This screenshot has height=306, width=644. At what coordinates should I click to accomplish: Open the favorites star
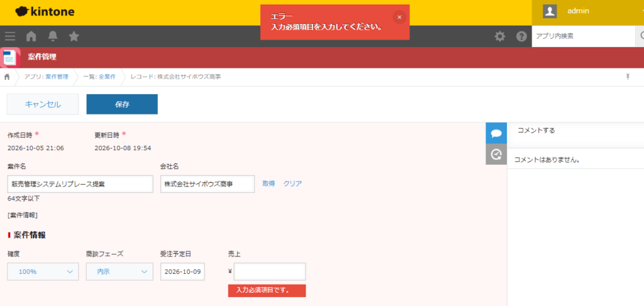pyautogui.click(x=74, y=36)
